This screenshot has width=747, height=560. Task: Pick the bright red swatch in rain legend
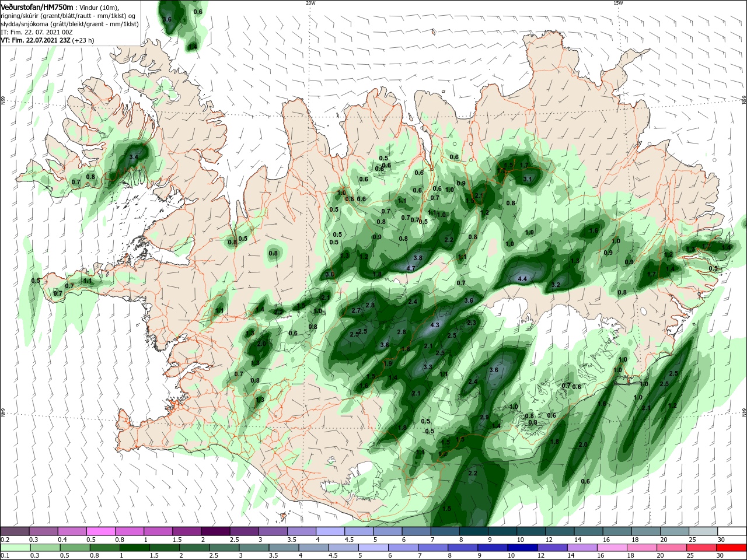tap(732, 548)
